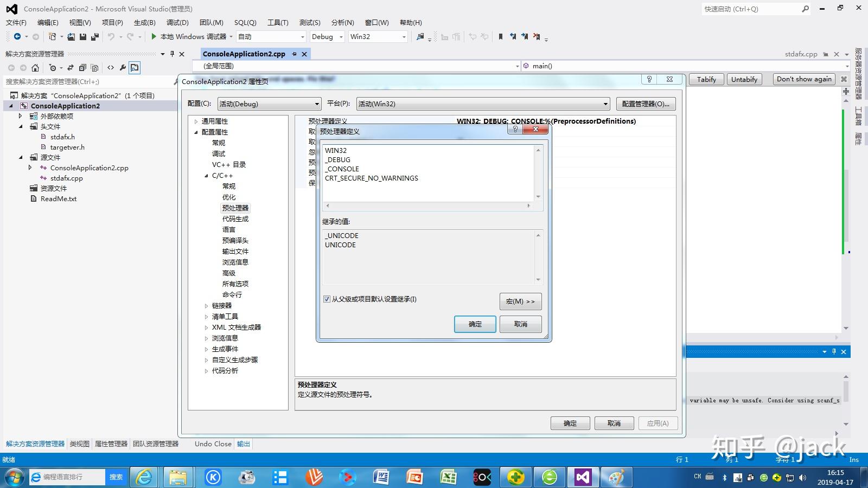This screenshot has height=488, width=868.
Task: Open the platform dropdown Active(Win32)
Action: [483, 104]
